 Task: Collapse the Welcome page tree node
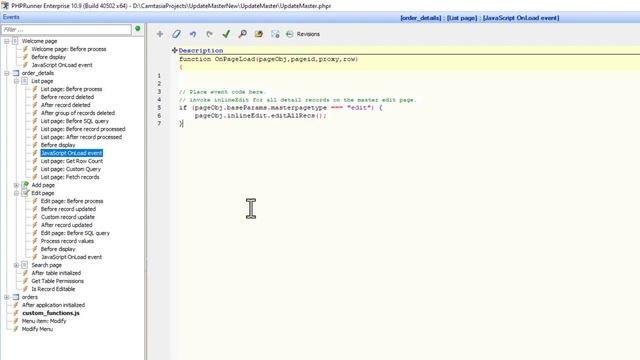(7, 41)
